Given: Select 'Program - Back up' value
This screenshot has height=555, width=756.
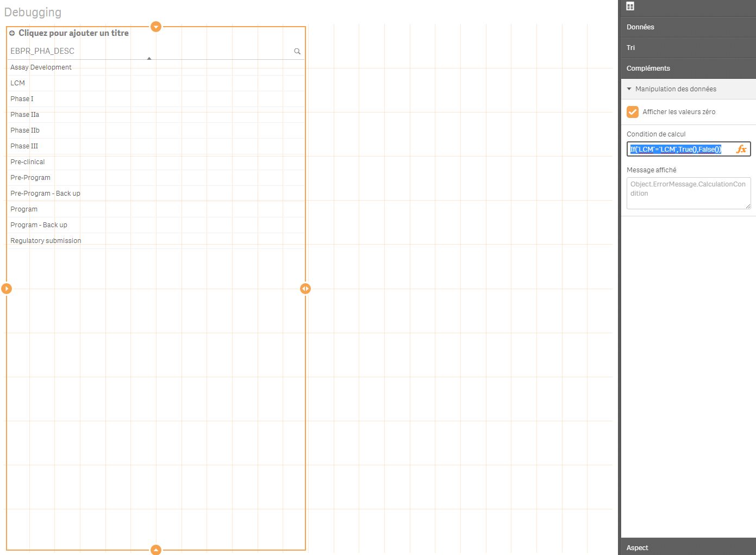Looking at the screenshot, I should point(156,225).
